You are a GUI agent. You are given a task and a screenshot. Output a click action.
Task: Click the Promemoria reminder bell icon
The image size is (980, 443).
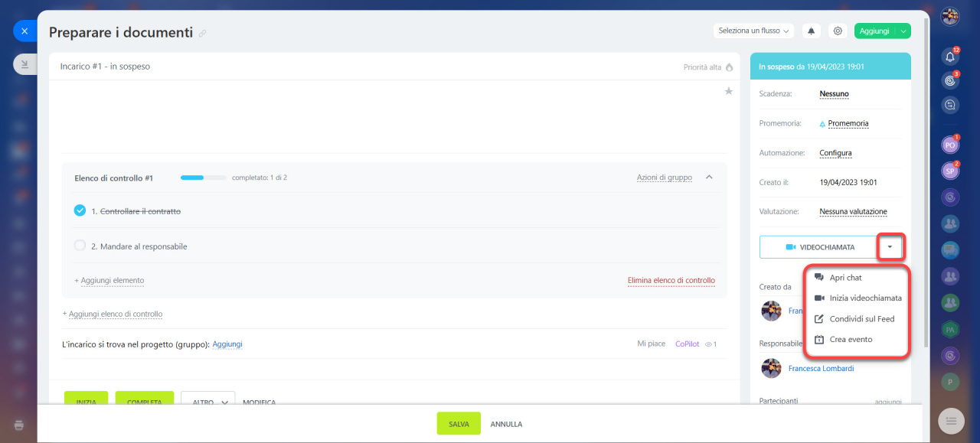click(x=822, y=123)
